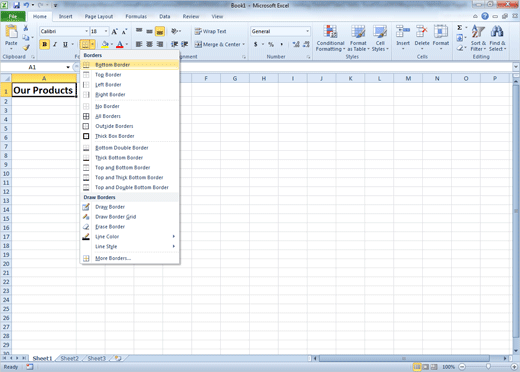
Task: Click the Save icon in Quick Access Toolbar
Action: tap(16, 5)
